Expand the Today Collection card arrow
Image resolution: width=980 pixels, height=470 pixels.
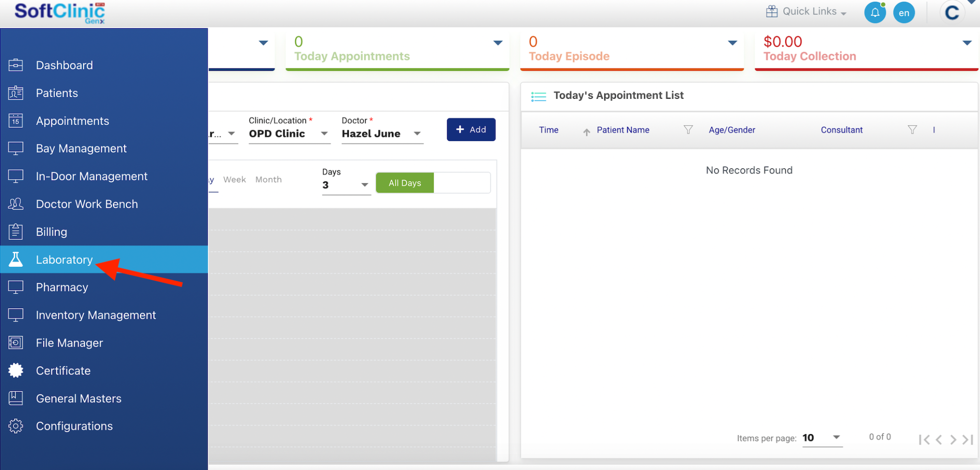tap(967, 43)
